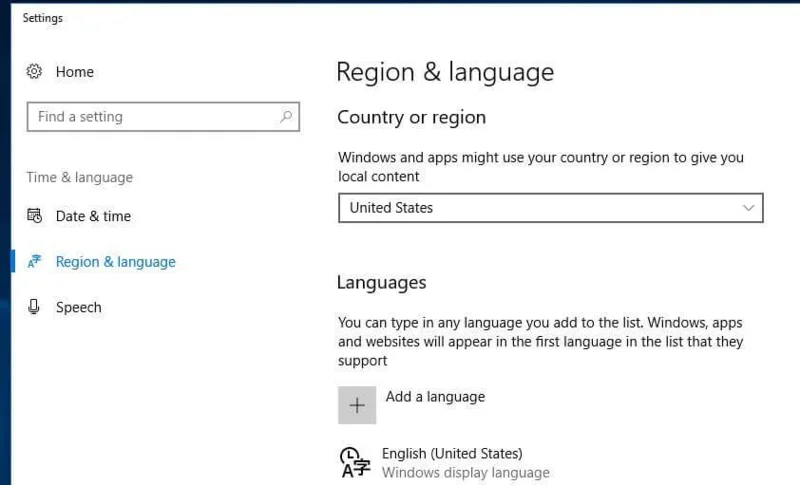Open the Speech settings section
This screenshot has height=485, width=800.
(79, 308)
